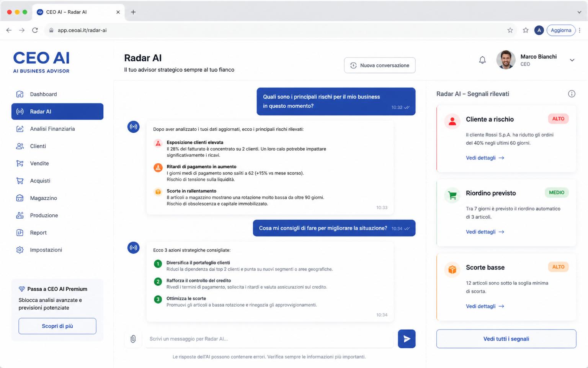588x368 pixels.
Task: Click the info icon beside Segnali rilevati
Action: [572, 94]
